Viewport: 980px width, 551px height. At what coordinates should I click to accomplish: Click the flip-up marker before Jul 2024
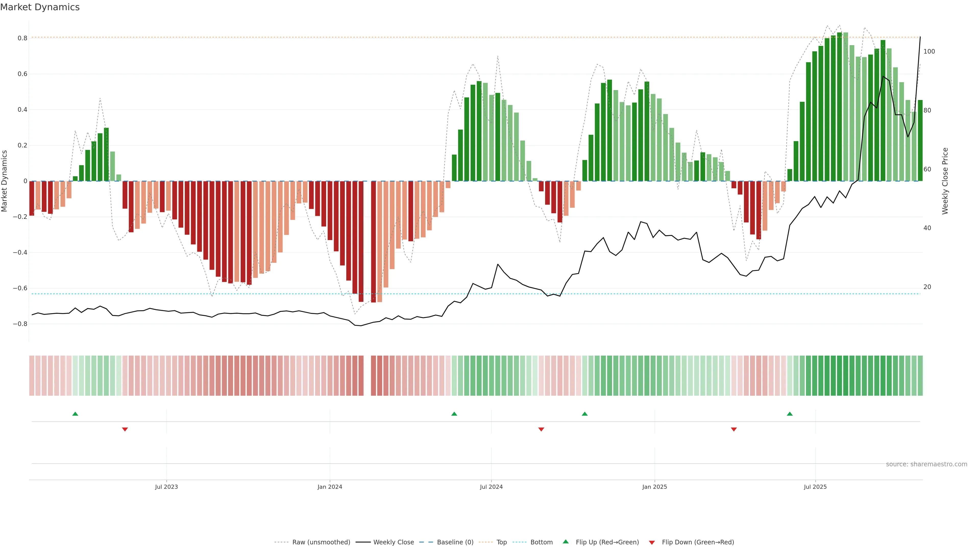pos(454,414)
